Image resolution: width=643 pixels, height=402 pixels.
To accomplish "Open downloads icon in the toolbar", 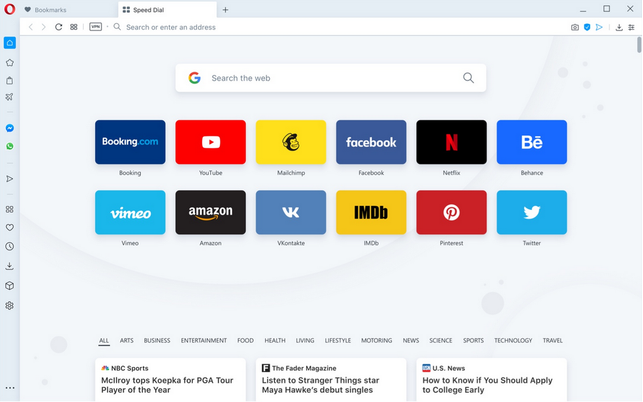I will (619, 27).
